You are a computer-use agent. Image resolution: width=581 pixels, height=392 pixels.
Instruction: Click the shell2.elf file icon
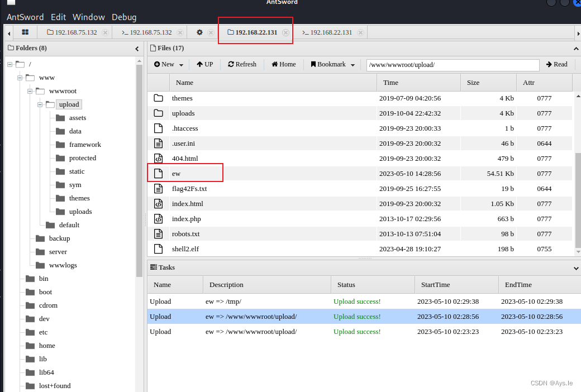point(158,249)
